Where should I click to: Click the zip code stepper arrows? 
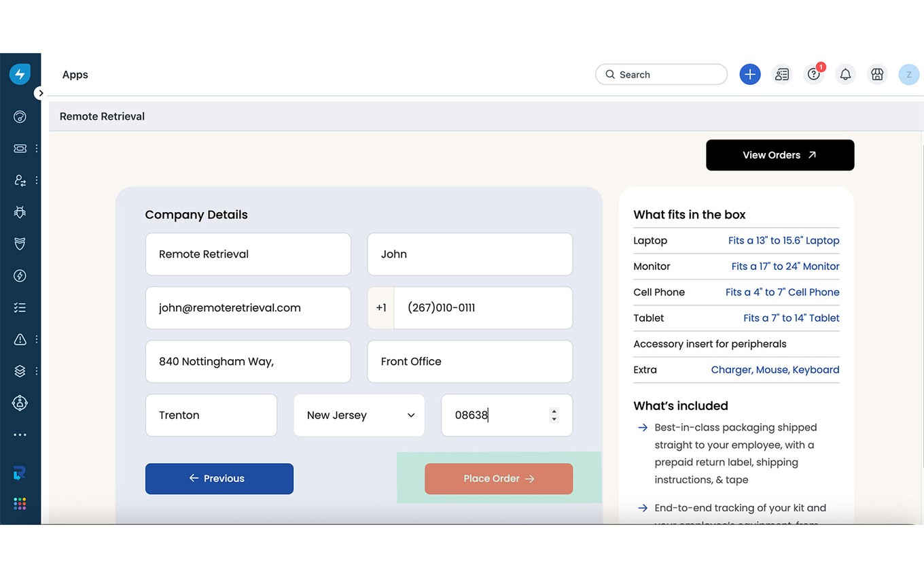point(554,415)
